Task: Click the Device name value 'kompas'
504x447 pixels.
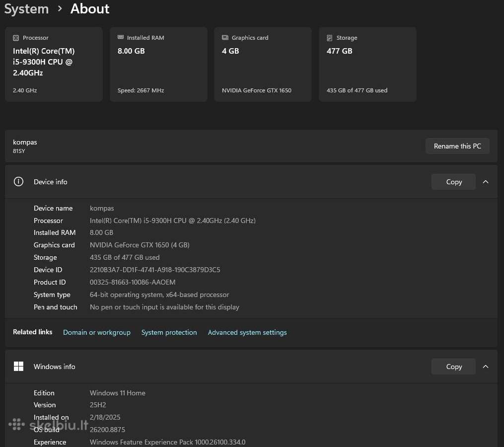Action: pyautogui.click(x=102, y=209)
